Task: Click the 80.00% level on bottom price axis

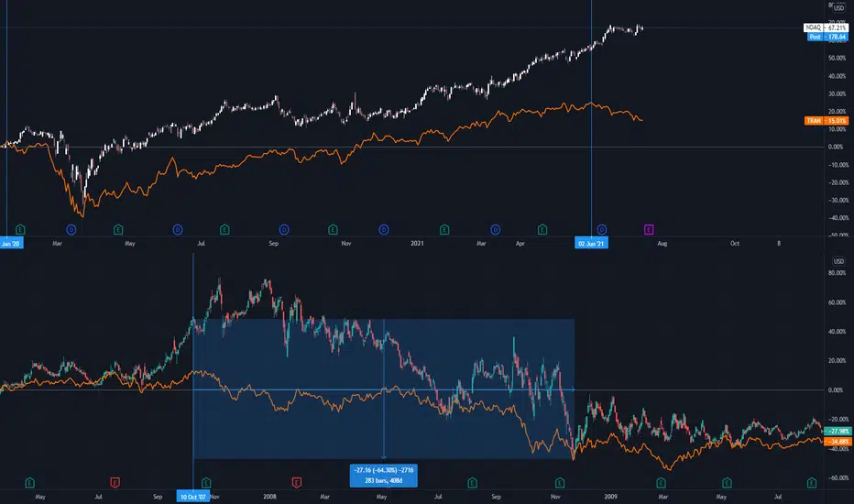Action: [837, 273]
